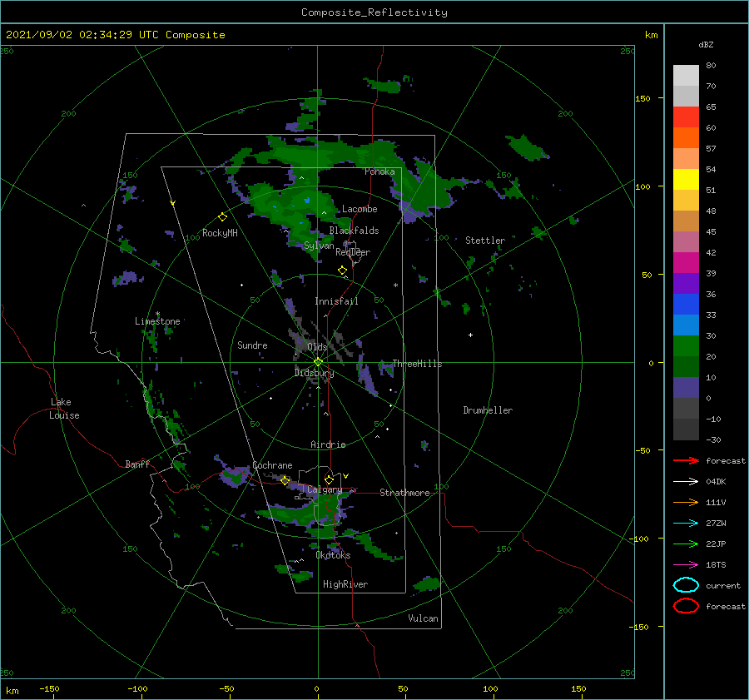Select the royal blue swatch in dBZ scale
This screenshot has width=749, height=700.
686,305
